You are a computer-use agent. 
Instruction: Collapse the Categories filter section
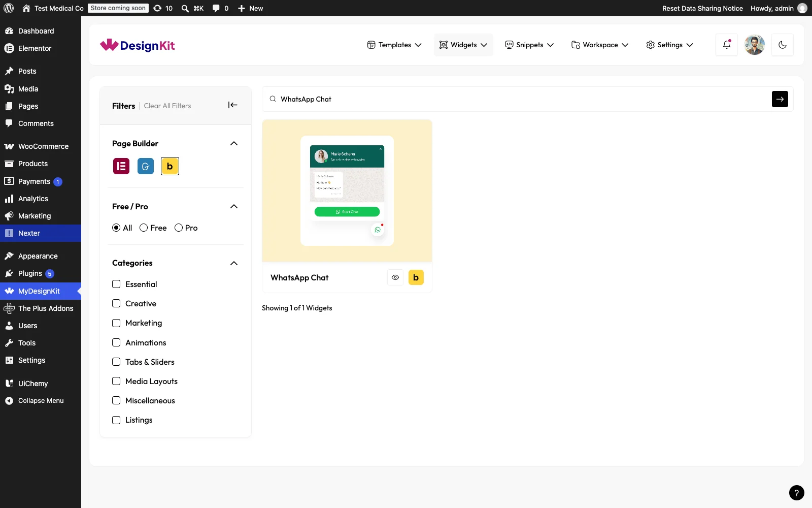point(234,263)
